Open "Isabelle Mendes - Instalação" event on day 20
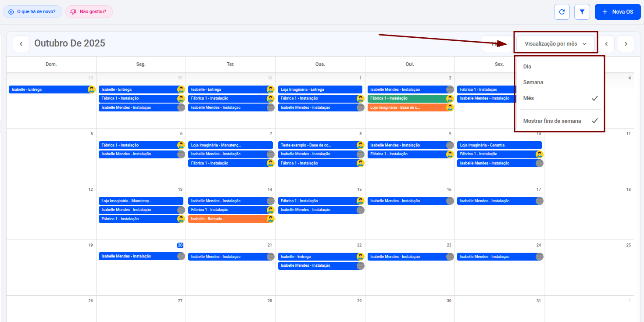 click(142, 257)
